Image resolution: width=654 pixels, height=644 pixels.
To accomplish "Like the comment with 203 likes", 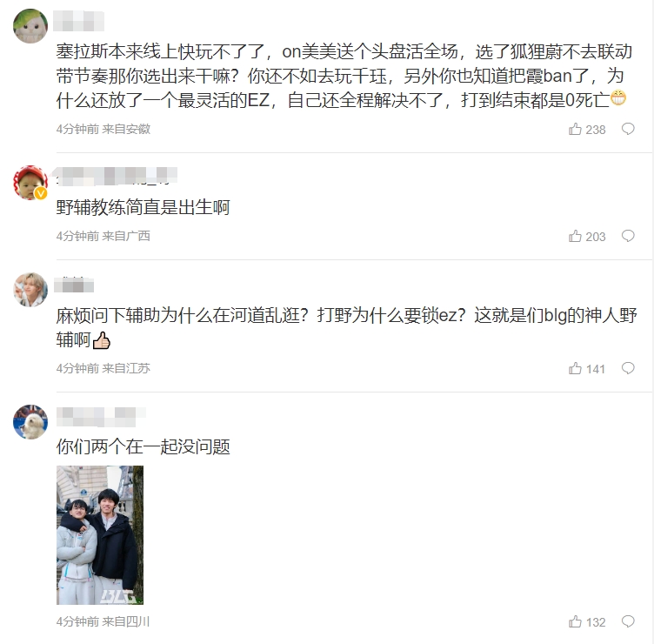I will coord(575,236).
